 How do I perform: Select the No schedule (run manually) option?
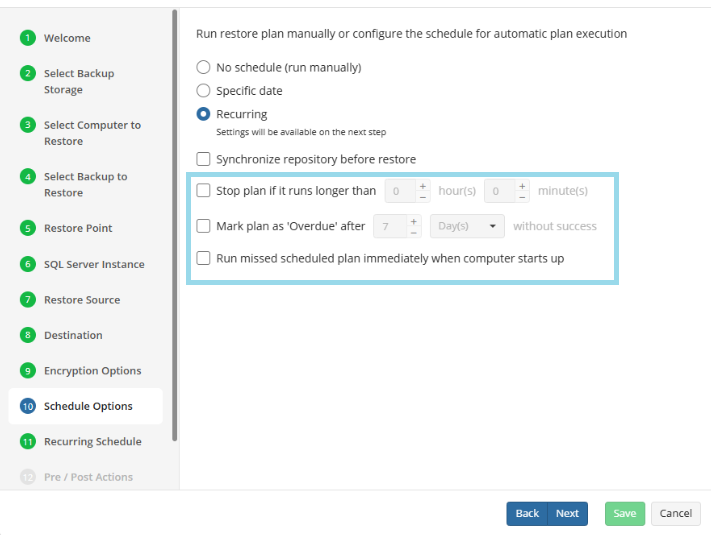click(x=204, y=68)
